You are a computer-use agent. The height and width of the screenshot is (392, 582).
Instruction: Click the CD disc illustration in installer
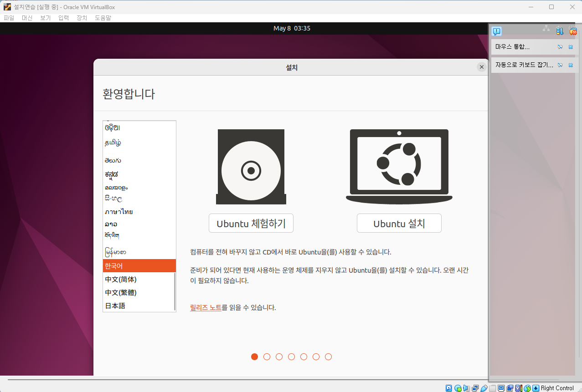(x=251, y=167)
